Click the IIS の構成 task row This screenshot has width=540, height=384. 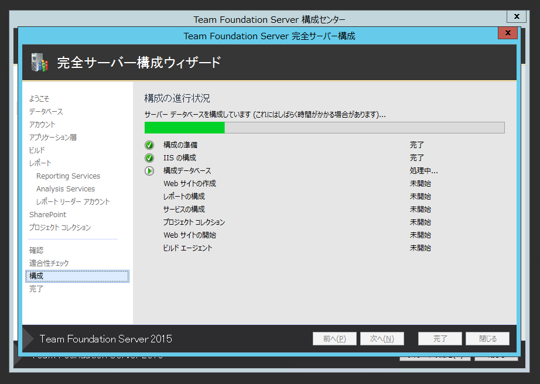[288, 158]
